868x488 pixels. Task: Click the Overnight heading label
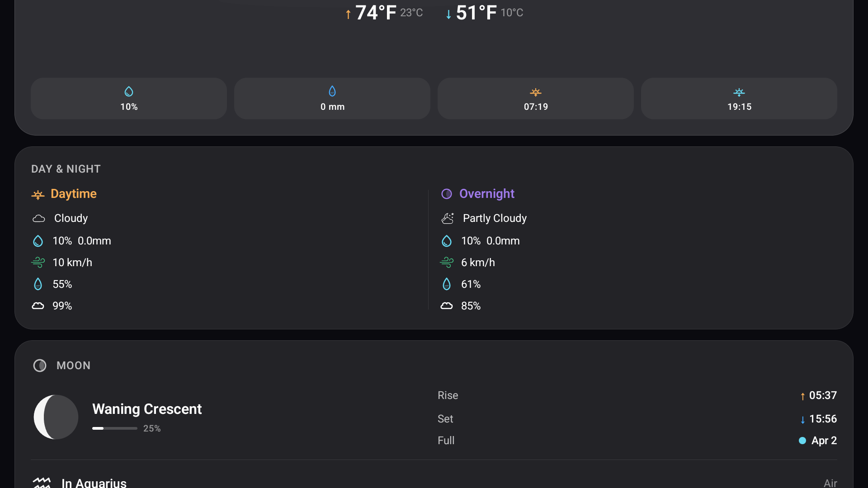[x=487, y=194]
